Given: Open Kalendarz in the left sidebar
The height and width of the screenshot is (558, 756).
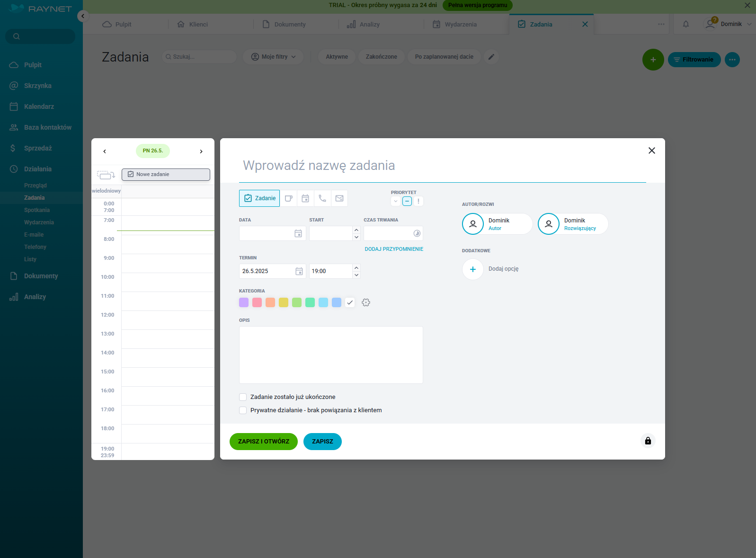Looking at the screenshot, I should coord(39,106).
